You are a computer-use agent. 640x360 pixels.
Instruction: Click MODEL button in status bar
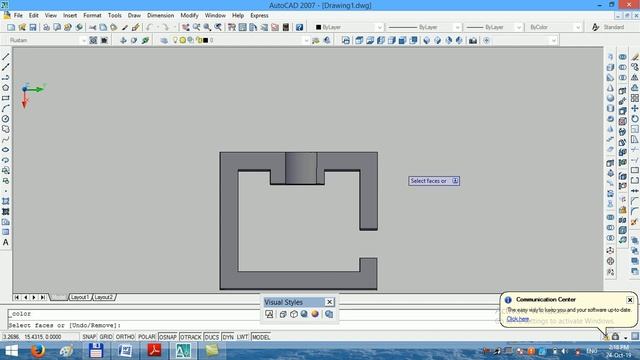click(x=261, y=337)
